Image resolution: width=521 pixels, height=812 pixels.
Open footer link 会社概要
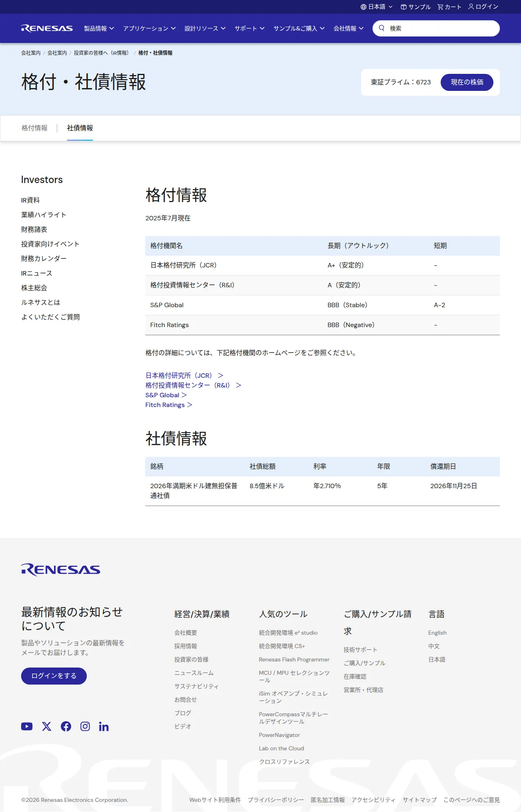pyautogui.click(x=186, y=633)
